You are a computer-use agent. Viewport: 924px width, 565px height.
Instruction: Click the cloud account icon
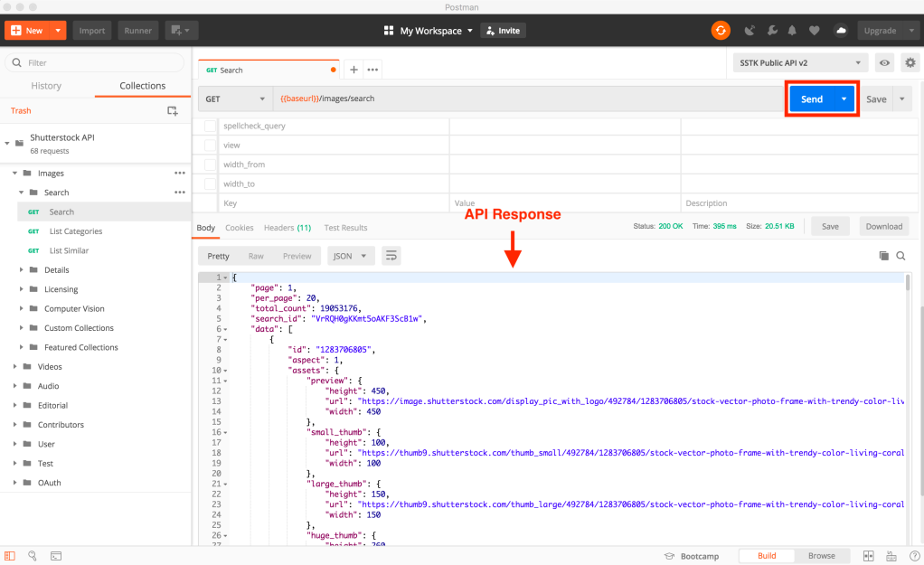[841, 31]
